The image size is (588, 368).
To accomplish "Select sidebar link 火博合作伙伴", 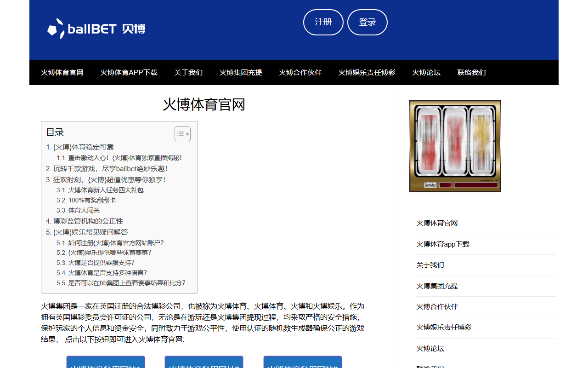I will coord(437,307).
